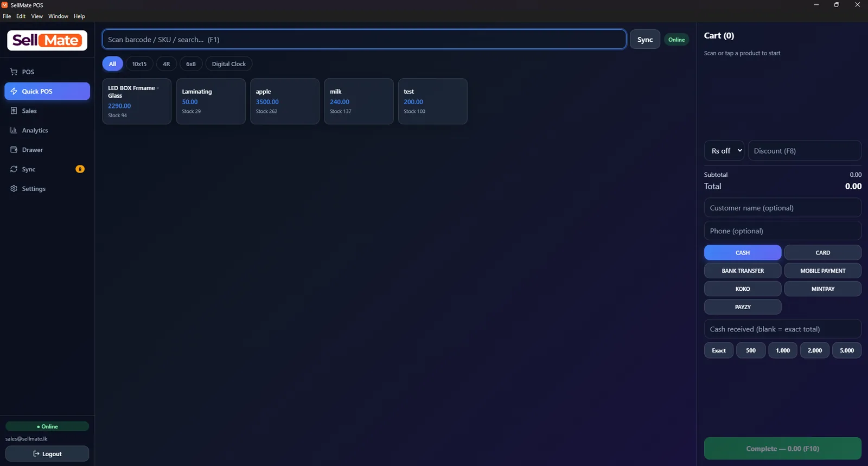Add LED BOX Frmame Glass product to cart
The width and height of the screenshot is (868, 466).
click(137, 101)
